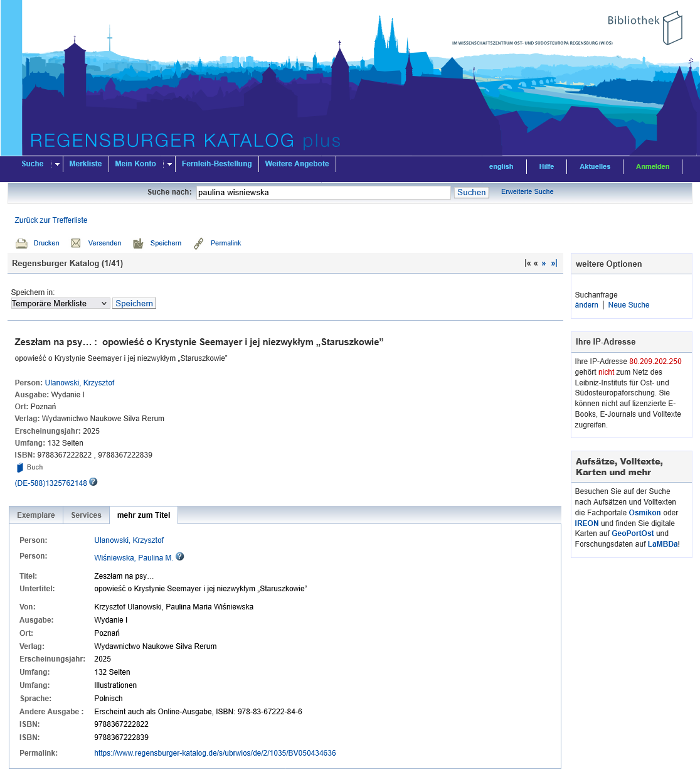Expand the Mein Konto dropdown arrow
The height and width of the screenshot is (772, 700).
(169, 164)
